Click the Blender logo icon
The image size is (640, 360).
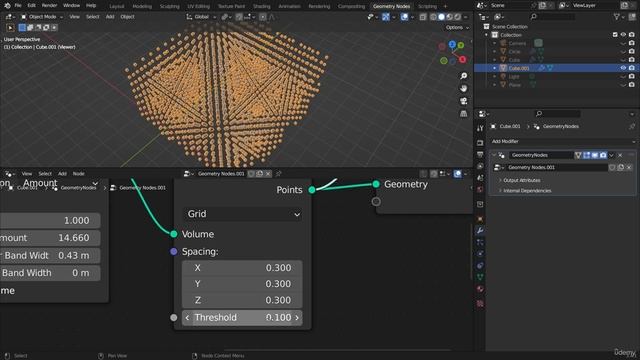7,6
